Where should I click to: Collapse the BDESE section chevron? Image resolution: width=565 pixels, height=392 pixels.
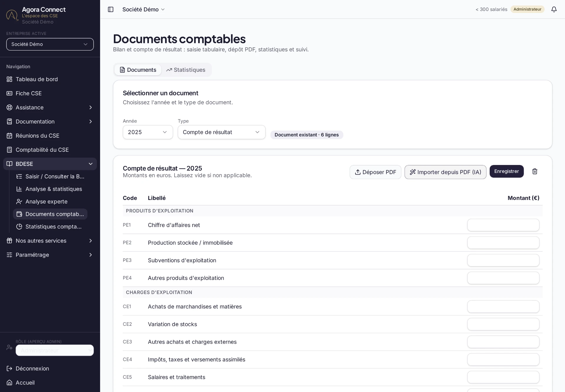[x=91, y=164]
